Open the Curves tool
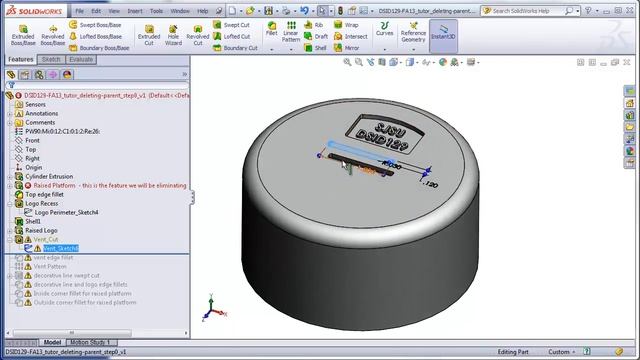Image resolution: width=640 pixels, height=360 pixels. (x=384, y=29)
